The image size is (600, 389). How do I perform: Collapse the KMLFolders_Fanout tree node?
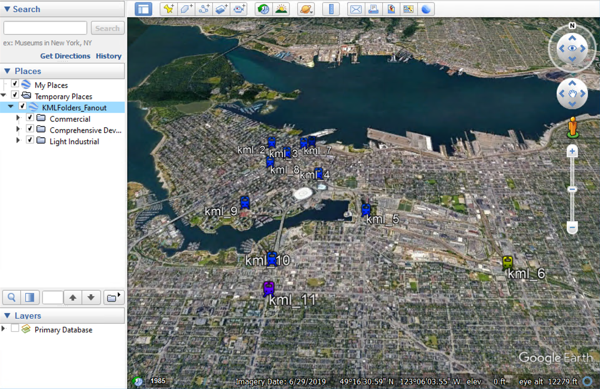click(x=11, y=106)
